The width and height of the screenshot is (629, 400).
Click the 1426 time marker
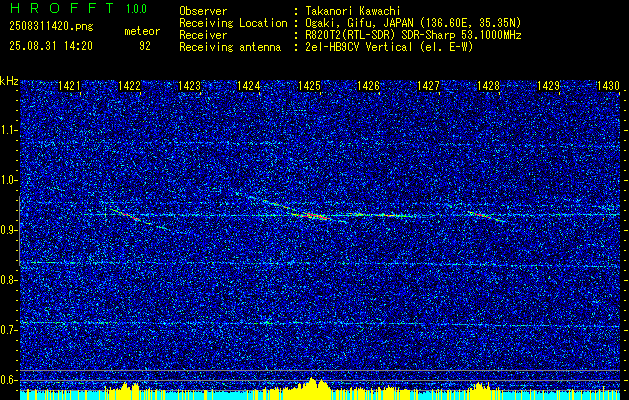pyautogui.click(x=368, y=86)
